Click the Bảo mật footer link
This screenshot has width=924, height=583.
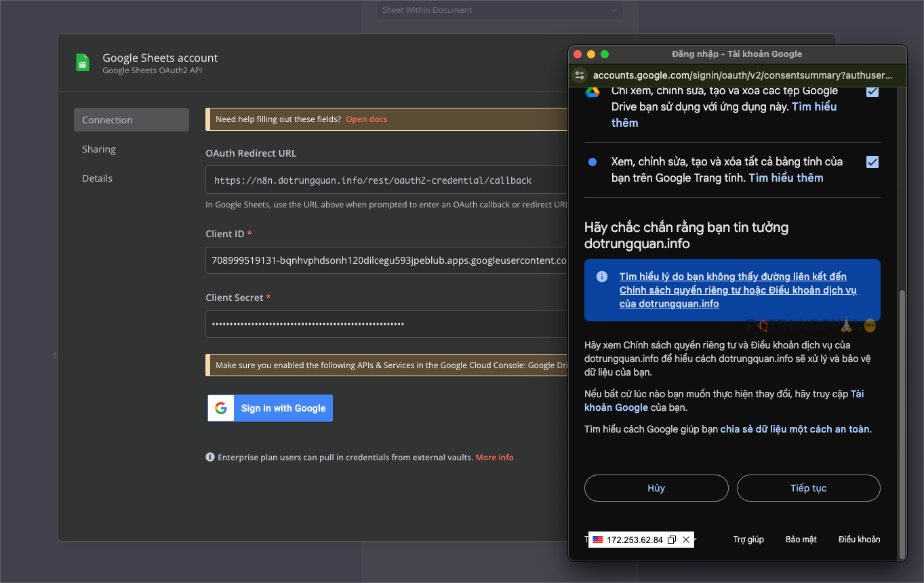point(801,540)
